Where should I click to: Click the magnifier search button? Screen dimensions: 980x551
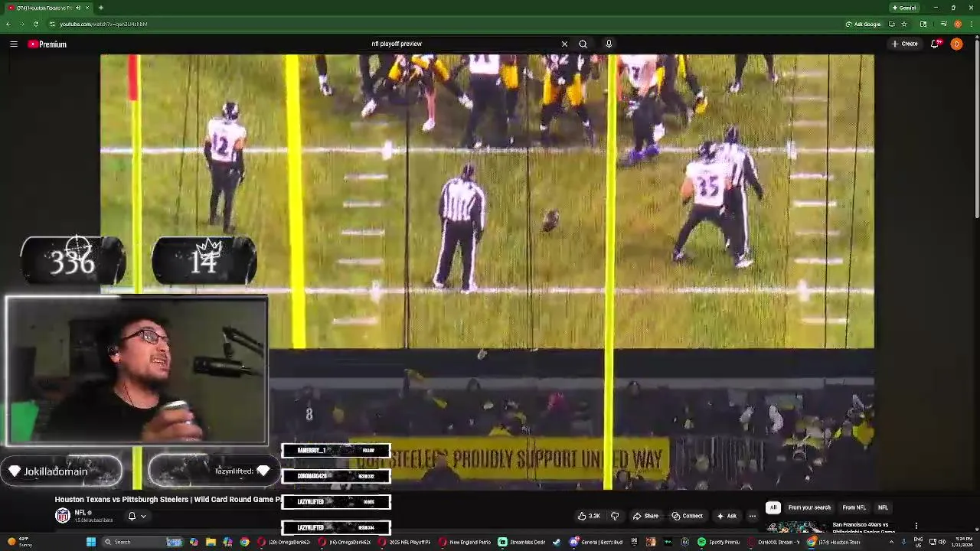point(583,44)
